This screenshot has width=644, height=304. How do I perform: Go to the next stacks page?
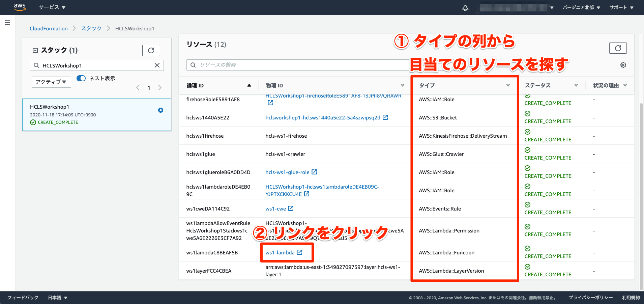pyautogui.click(x=160, y=88)
